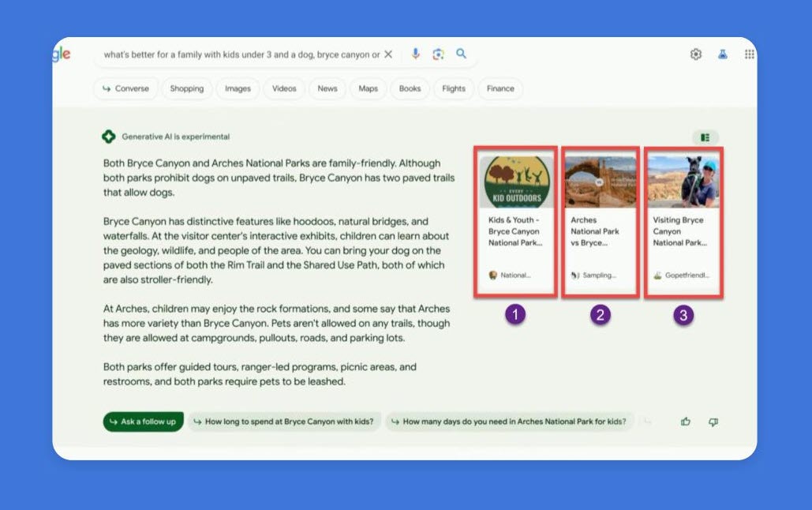
Task: Switch to the Images tab
Action: point(238,88)
